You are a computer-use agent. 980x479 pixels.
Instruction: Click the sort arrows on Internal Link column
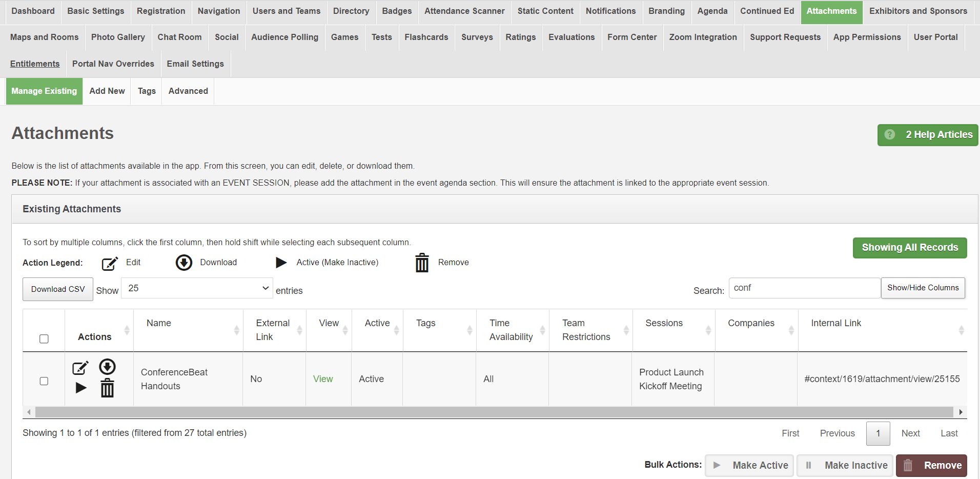961,330
